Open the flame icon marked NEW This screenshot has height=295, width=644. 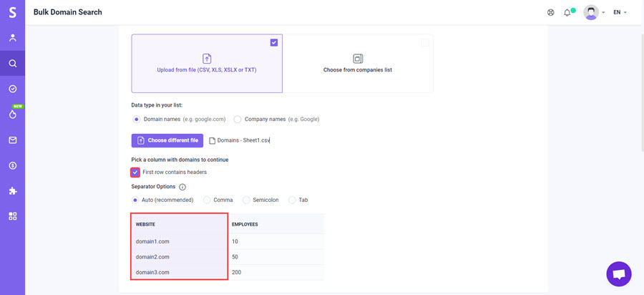(12, 115)
